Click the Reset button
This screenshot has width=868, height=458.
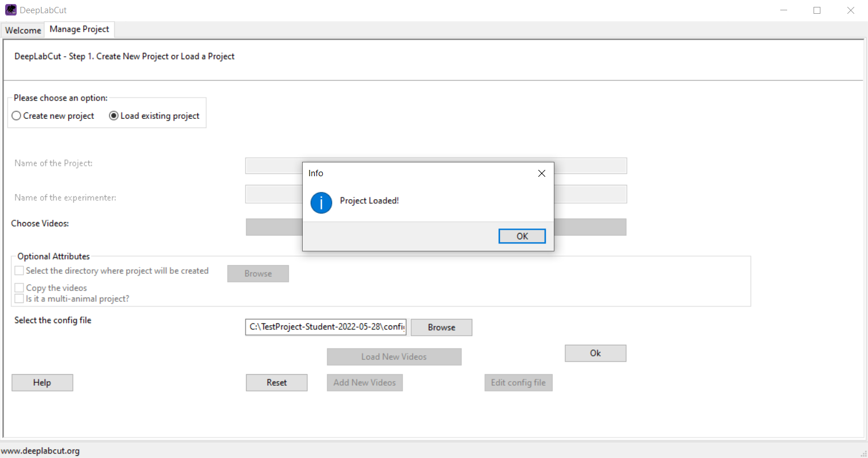point(276,382)
